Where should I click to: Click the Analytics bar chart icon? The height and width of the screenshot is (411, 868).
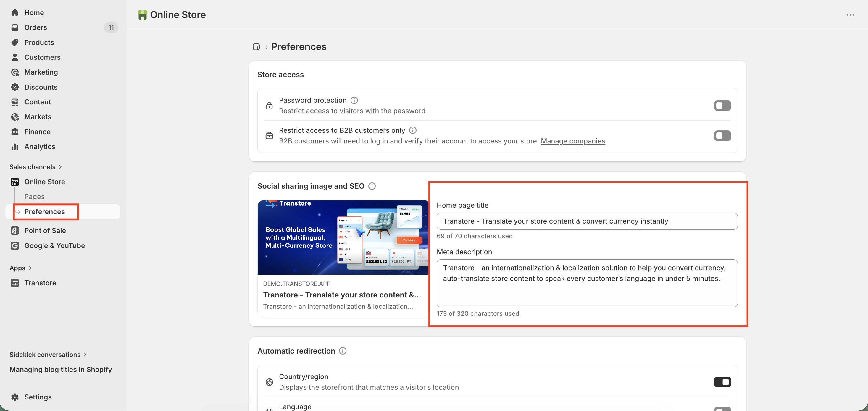click(x=15, y=147)
